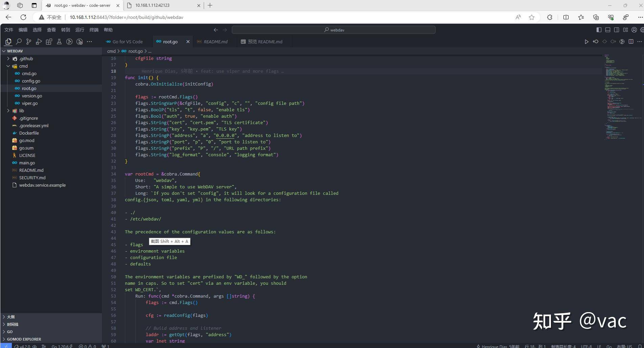The width and height of the screenshot is (644, 348).
Task: Open config.go in the explorer
Action: click(x=51, y=81)
